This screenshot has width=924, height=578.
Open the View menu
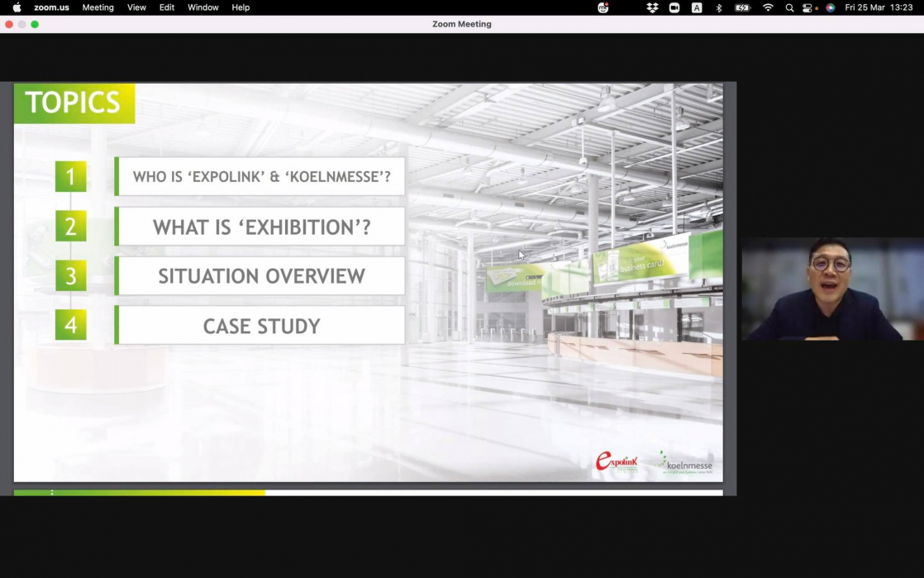(x=136, y=7)
